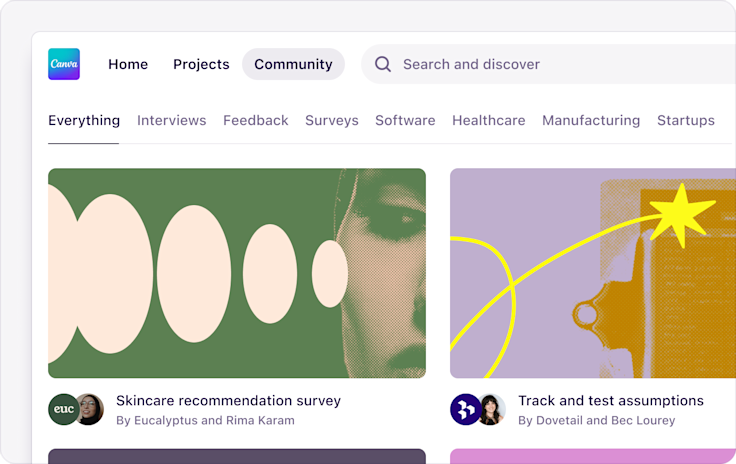
Task: Open Rima Karam's profile photo
Action: [x=89, y=409]
